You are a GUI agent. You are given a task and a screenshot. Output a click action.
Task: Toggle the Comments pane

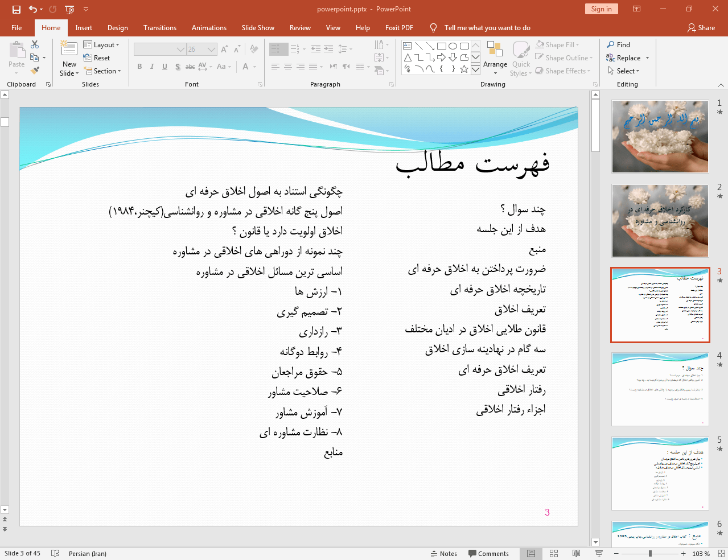tap(488, 553)
